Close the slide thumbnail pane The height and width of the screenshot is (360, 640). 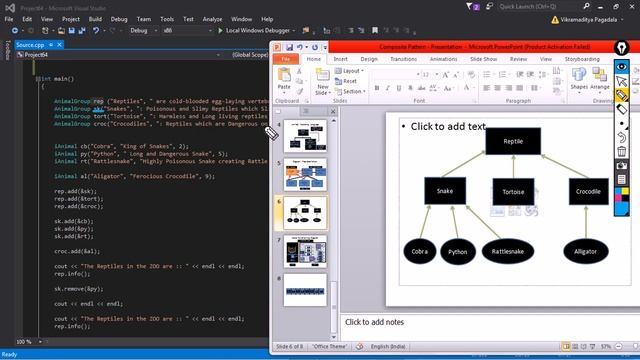pyautogui.click(x=333, y=111)
